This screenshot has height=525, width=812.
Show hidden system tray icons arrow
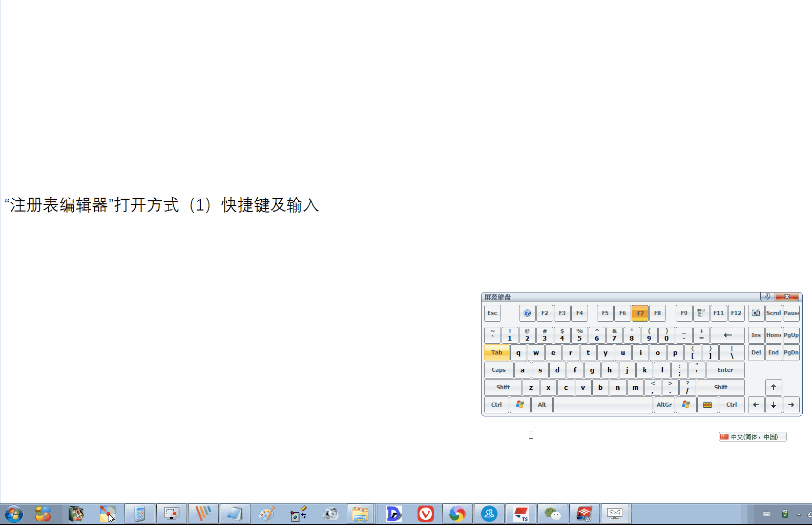click(799, 514)
